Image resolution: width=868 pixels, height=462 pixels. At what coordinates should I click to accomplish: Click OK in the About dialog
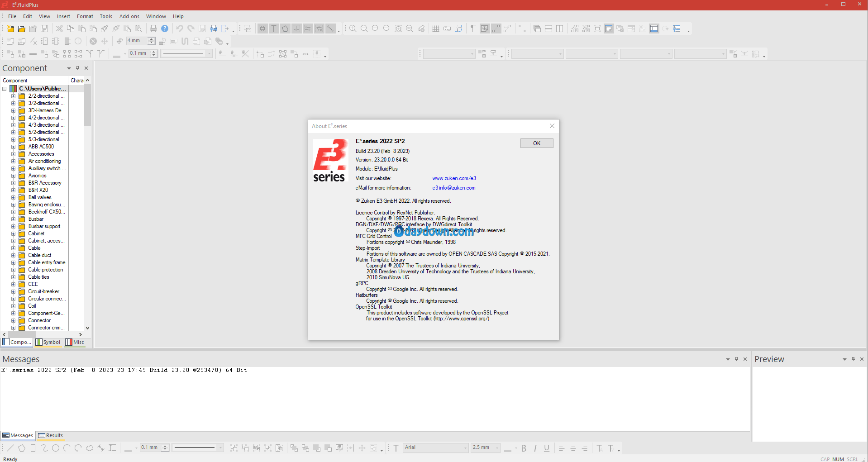click(536, 143)
